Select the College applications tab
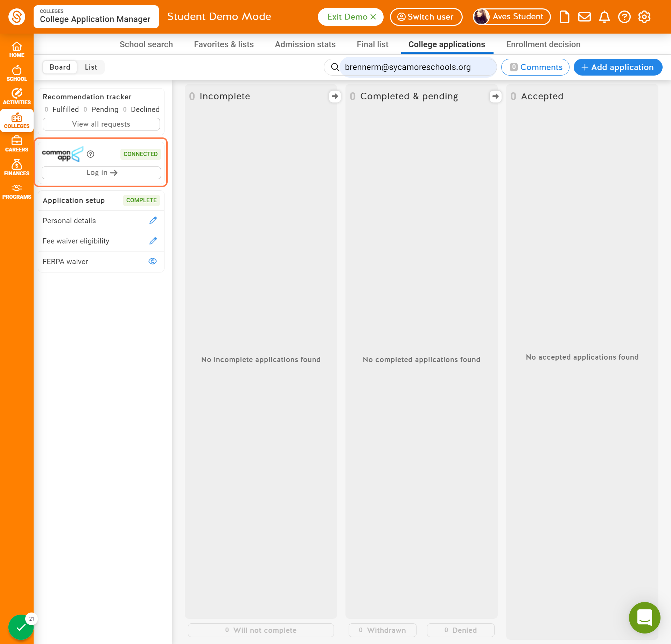Screen dimensions: 671x644 pyautogui.click(x=447, y=44)
